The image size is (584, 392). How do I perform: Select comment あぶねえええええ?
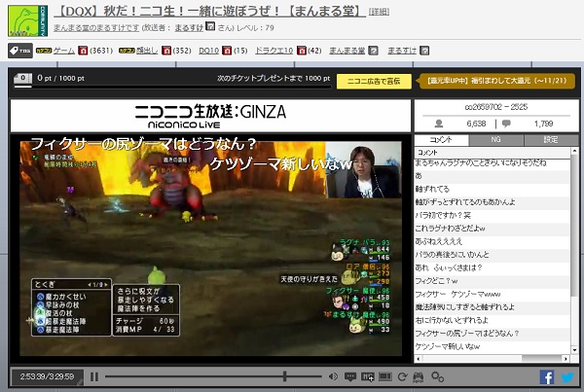(x=492, y=241)
